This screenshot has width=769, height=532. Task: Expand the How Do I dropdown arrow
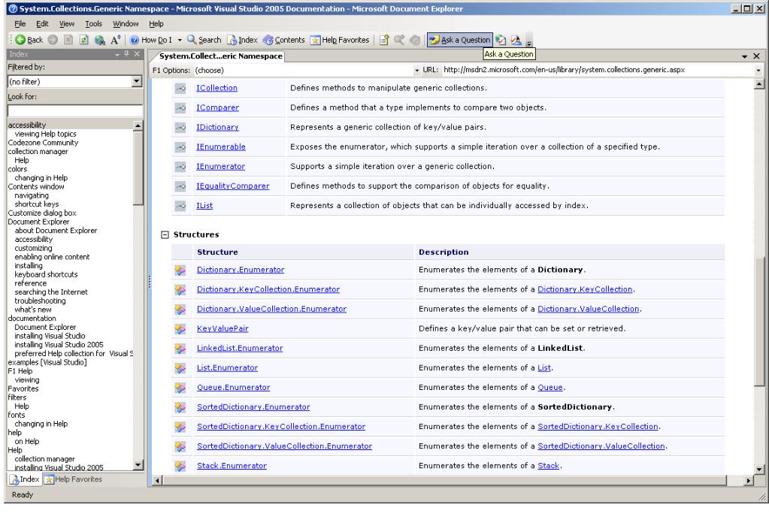(x=180, y=41)
